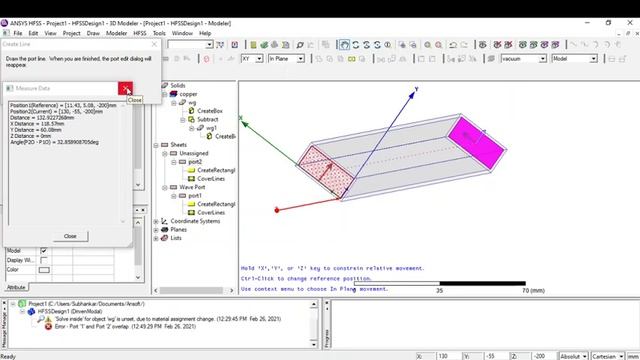Click the magenta port face in 3D view
This screenshot has height=360, width=640.
click(x=476, y=143)
